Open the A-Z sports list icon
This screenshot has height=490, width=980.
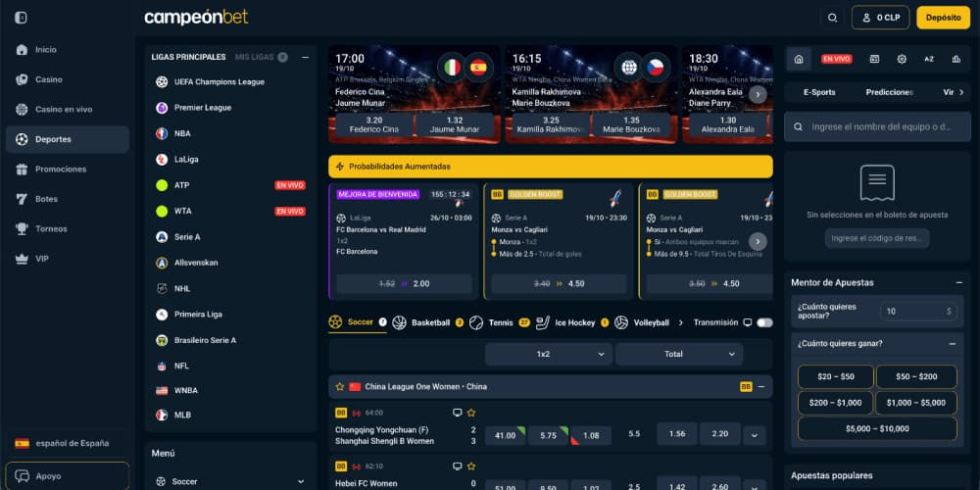point(929,59)
